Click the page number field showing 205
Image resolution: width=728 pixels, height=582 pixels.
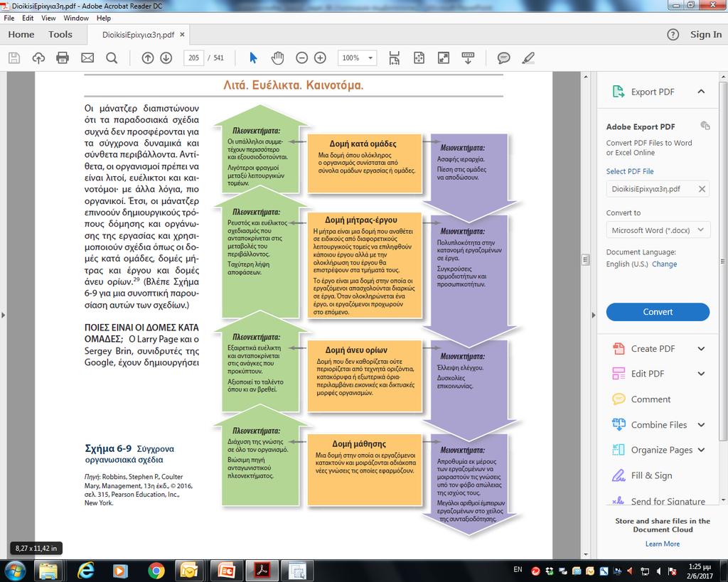coord(193,58)
